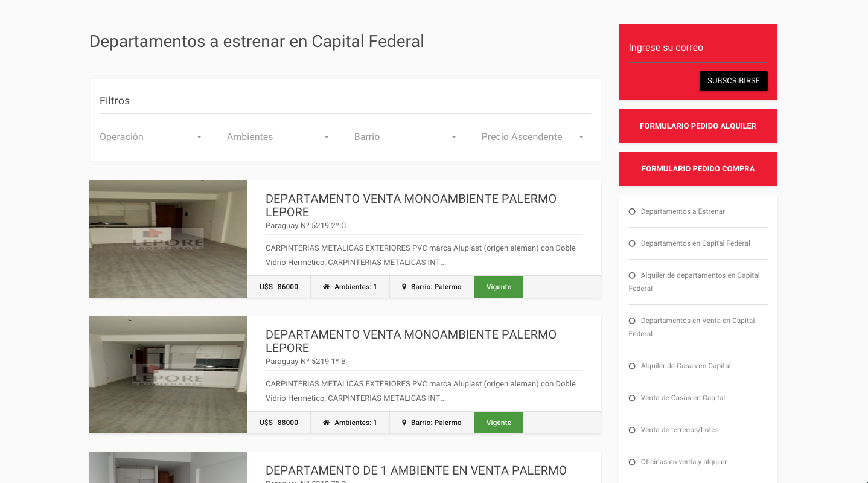Focus the Ingrese su correo email field

pos(698,48)
